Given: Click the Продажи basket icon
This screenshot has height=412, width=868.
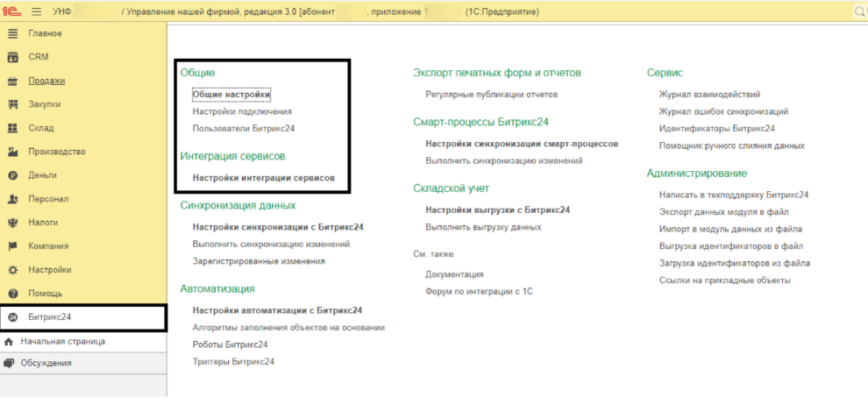Looking at the screenshot, I should click(x=13, y=81).
